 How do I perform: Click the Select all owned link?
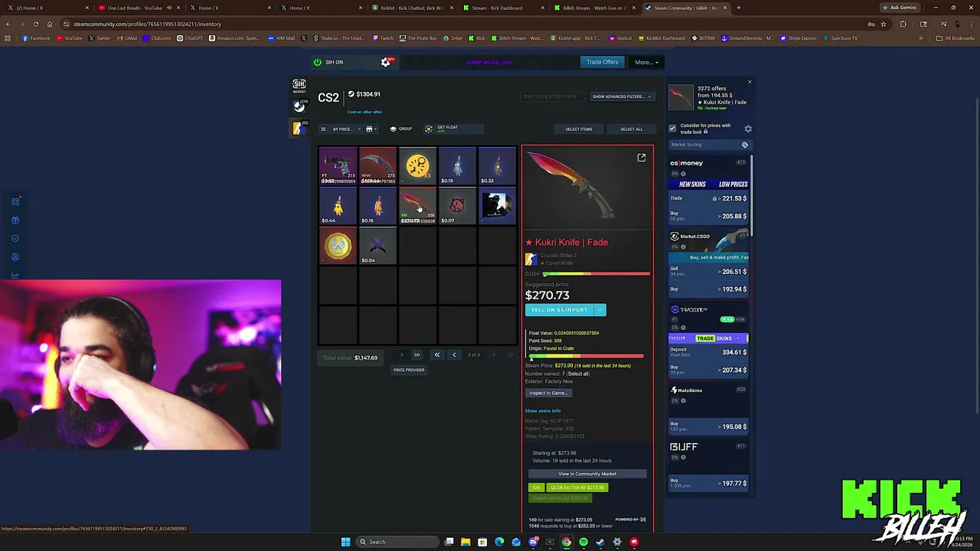pos(578,373)
